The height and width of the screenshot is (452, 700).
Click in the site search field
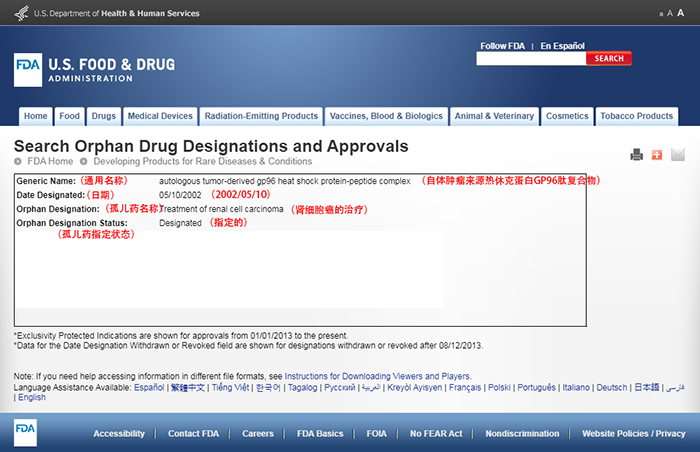(x=530, y=59)
